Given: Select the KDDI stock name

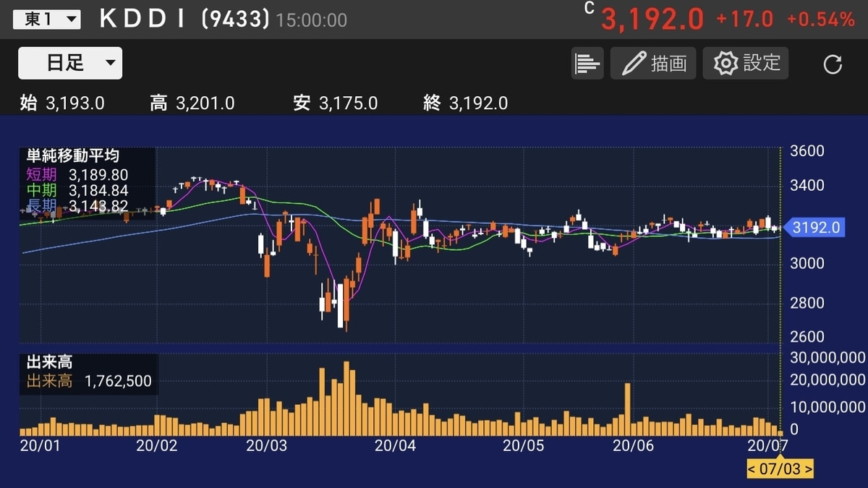Looking at the screenshot, I should tap(142, 20).
